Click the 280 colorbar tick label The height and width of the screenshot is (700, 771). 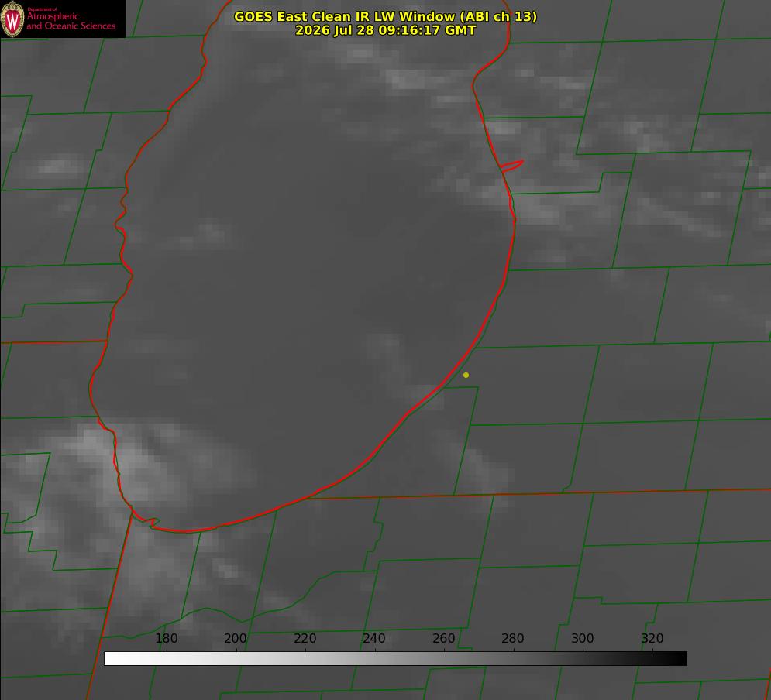512,639
